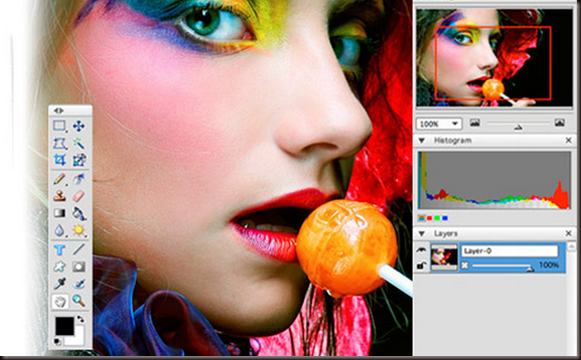
Task: Collapse the tools palette using its header arrows
Action: coord(59,110)
